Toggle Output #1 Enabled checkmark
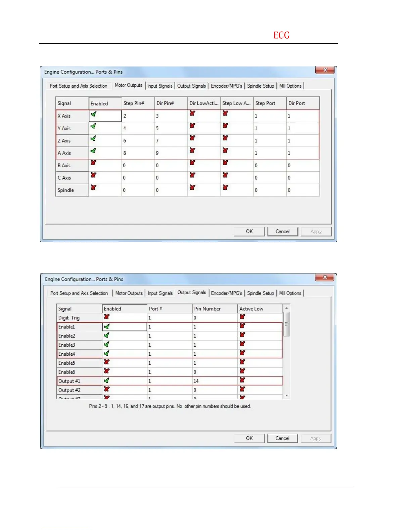The image size is (411, 532). click(107, 381)
